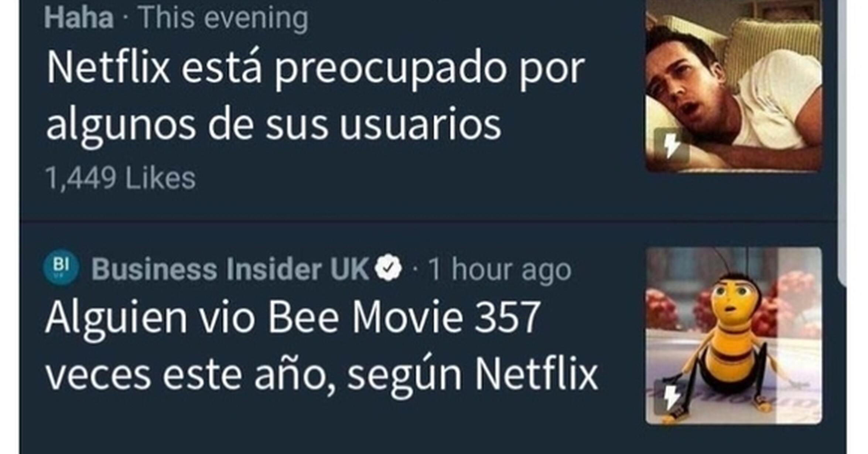
Task: Select the "Haha" category label
Action: [x=79, y=18]
